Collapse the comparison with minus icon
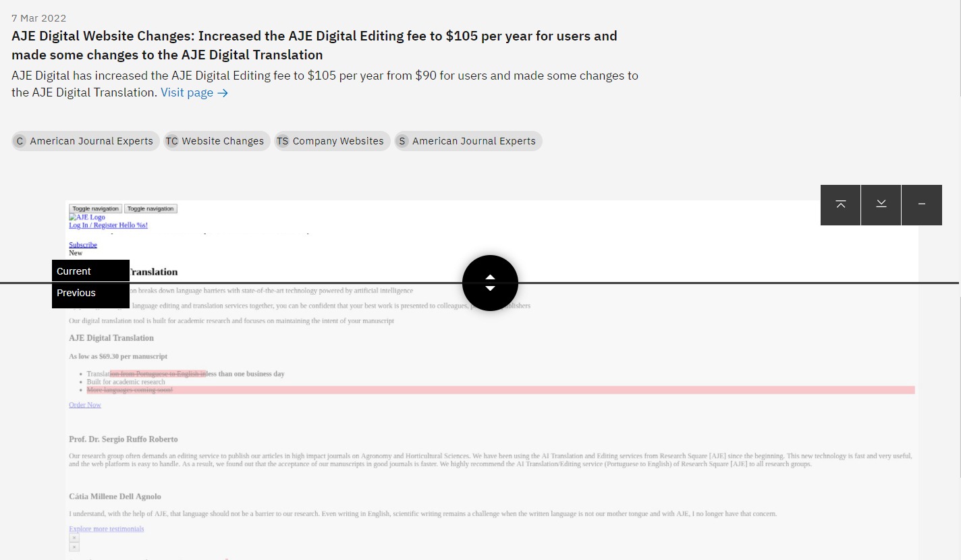Image resolution: width=961 pixels, height=560 pixels. click(x=921, y=204)
